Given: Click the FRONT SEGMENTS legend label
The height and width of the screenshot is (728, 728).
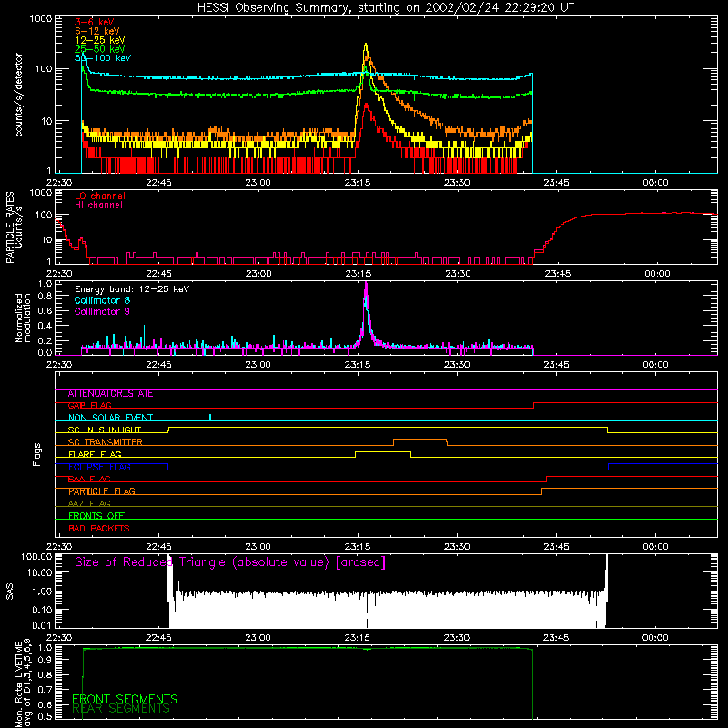Looking at the screenshot, I should point(125,699).
